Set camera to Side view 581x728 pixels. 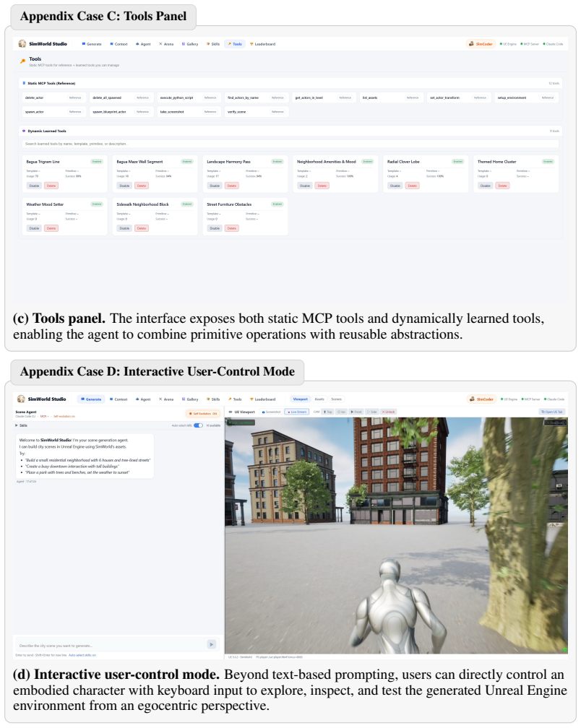coord(371,412)
